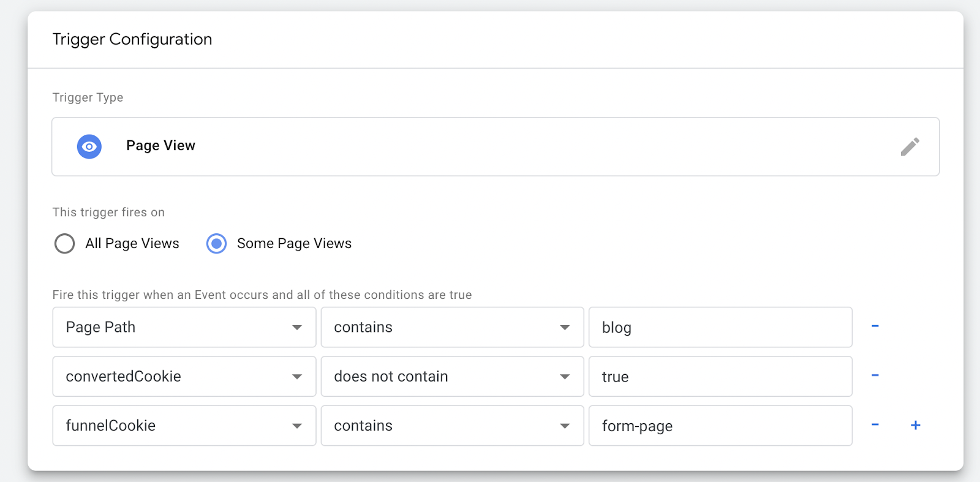The image size is (980, 482).
Task: Select the All Page Views radio button
Action: click(x=65, y=244)
